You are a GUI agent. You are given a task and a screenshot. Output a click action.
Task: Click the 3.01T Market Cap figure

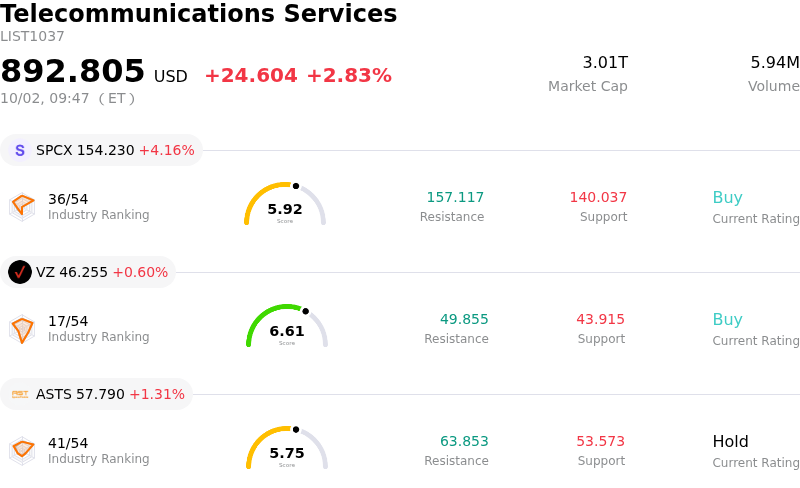point(605,62)
